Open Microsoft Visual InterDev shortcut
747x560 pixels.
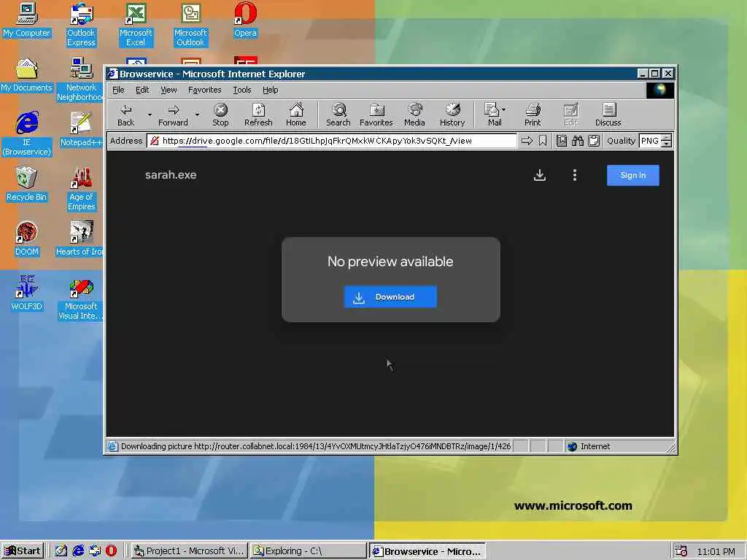tap(80, 298)
